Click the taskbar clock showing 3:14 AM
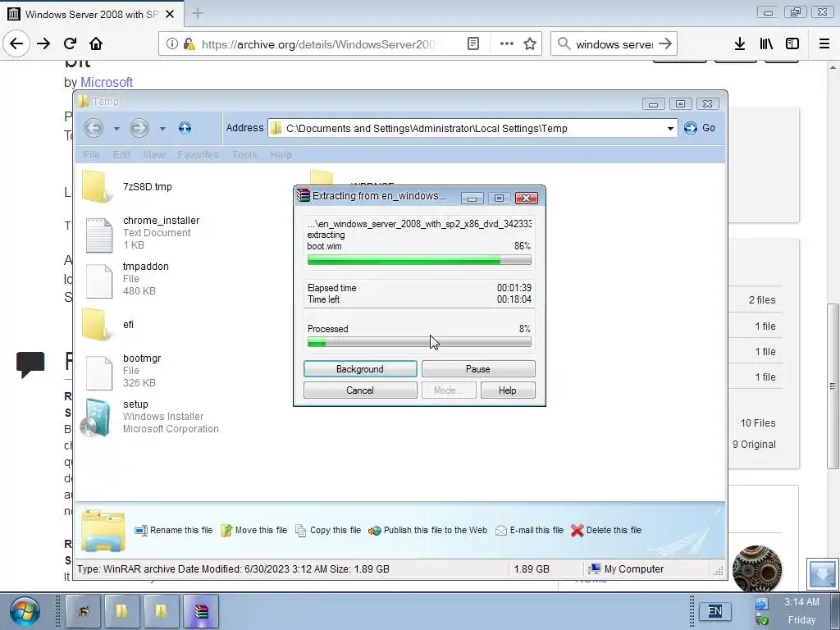 click(x=801, y=602)
